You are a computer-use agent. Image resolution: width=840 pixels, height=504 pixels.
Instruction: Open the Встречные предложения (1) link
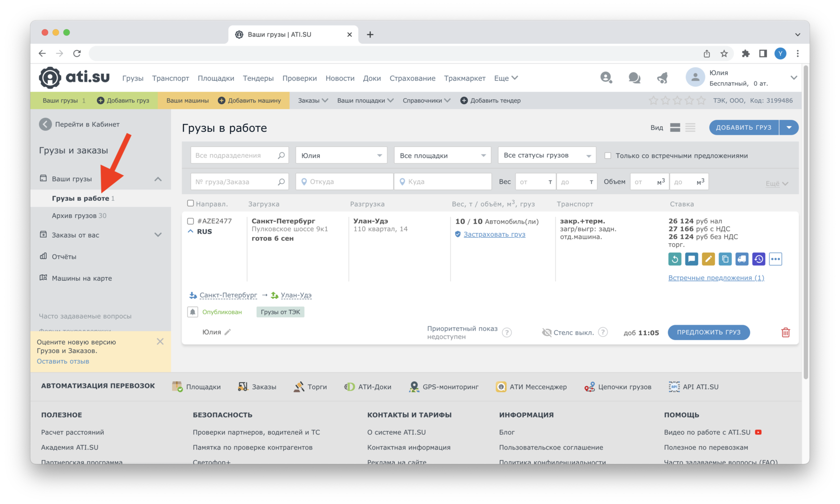[716, 278]
